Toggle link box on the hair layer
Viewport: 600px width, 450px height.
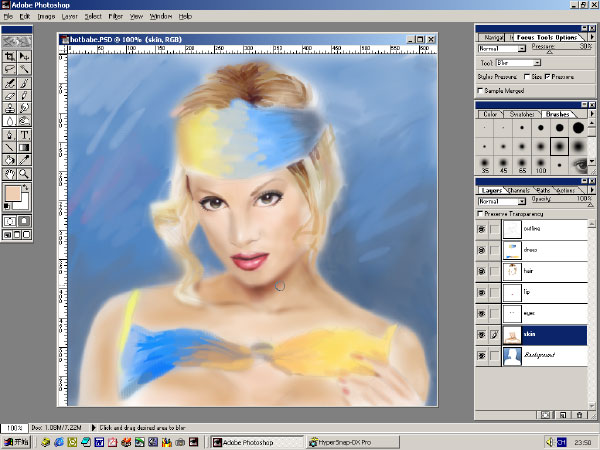point(494,271)
